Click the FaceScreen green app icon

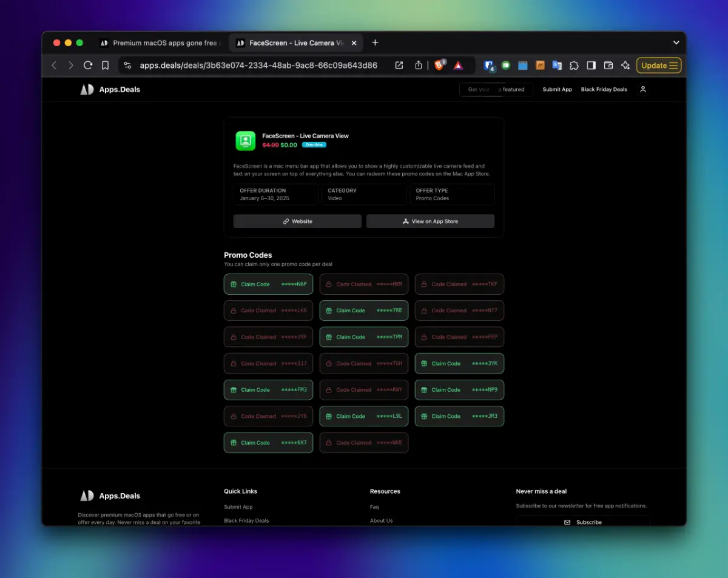(x=246, y=141)
